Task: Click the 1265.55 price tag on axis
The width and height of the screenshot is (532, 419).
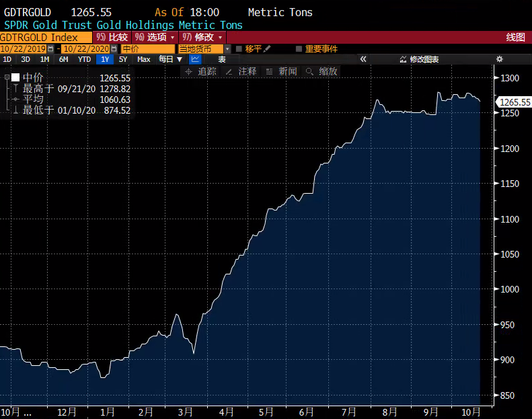Action: 514,102
